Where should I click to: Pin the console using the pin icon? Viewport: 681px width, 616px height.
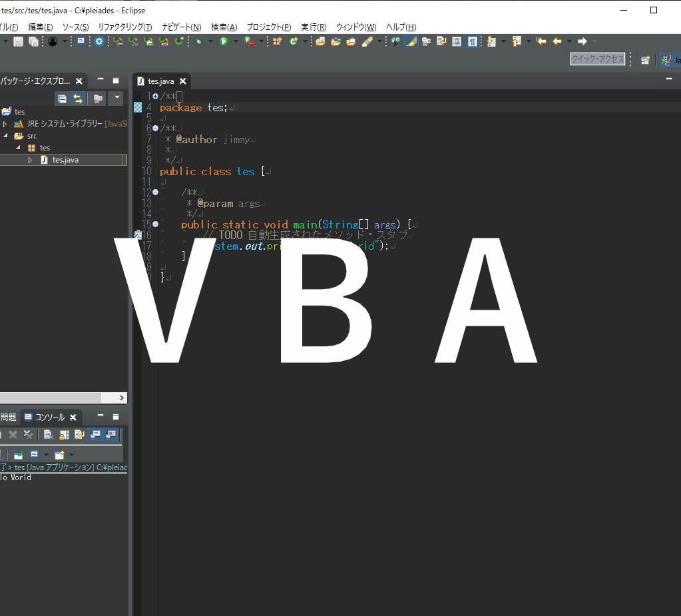(18, 455)
